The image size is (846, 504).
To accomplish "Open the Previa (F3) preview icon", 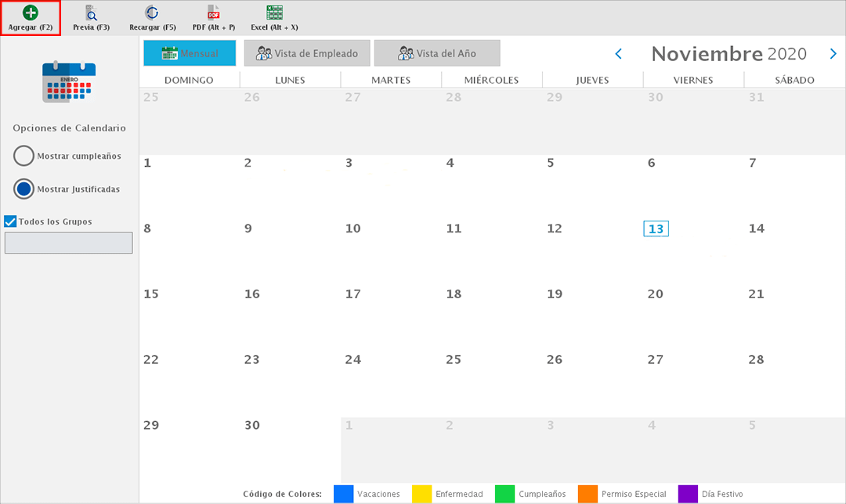I will pos(91,13).
